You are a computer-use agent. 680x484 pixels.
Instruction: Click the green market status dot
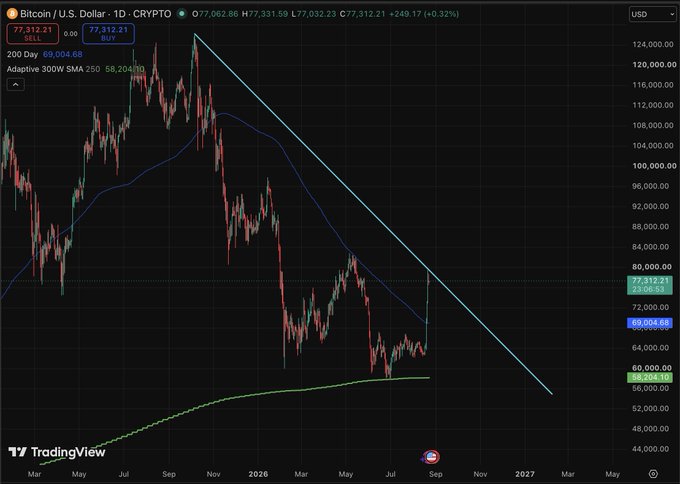coord(182,14)
